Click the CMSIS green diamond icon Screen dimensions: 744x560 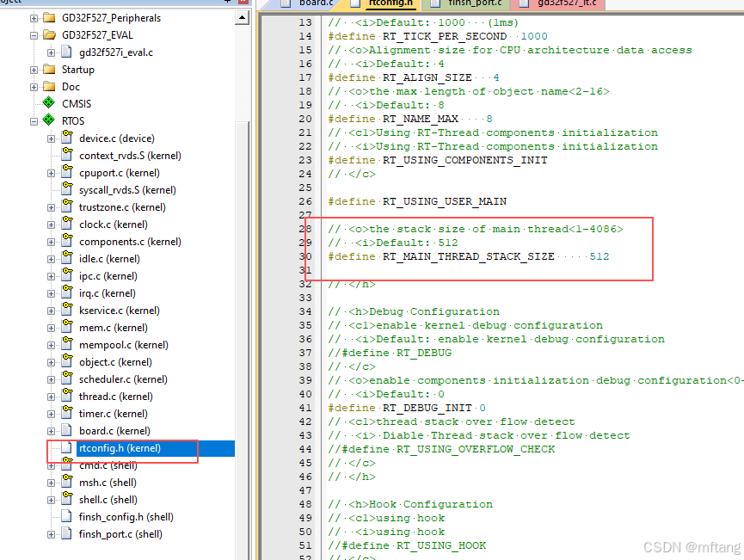48,102
